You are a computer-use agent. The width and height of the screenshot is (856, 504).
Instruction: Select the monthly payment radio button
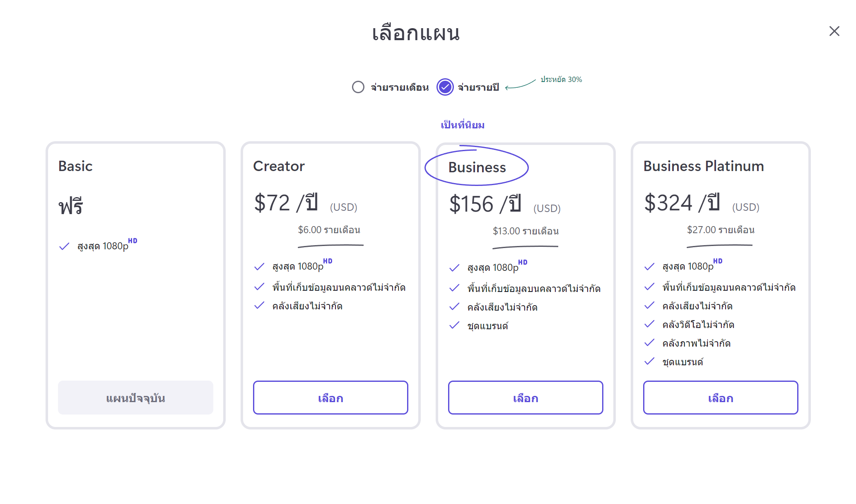[x=358, y=87]
